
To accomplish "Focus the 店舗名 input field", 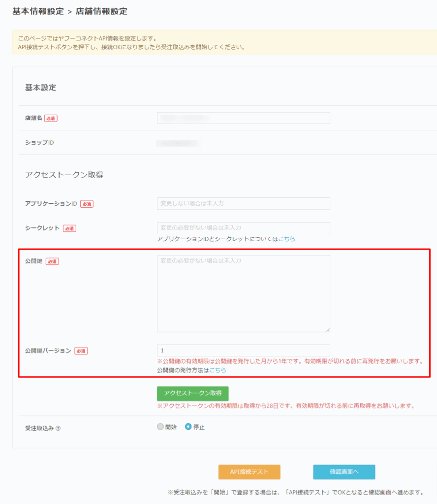I will (244, 118).
